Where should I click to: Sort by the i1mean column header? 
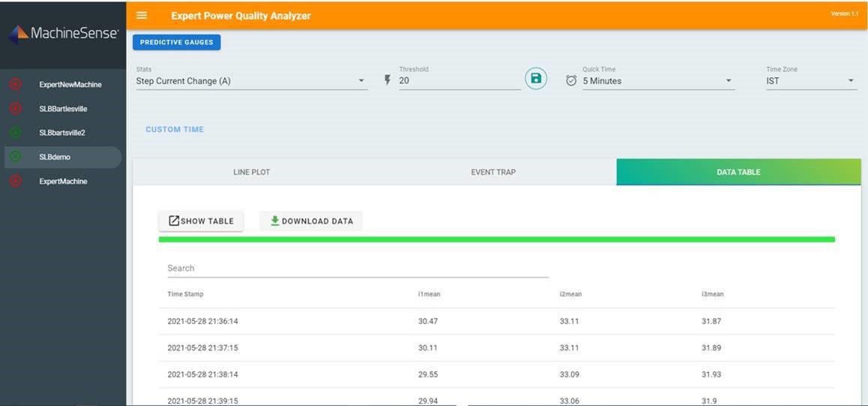[x=429, y=294]
